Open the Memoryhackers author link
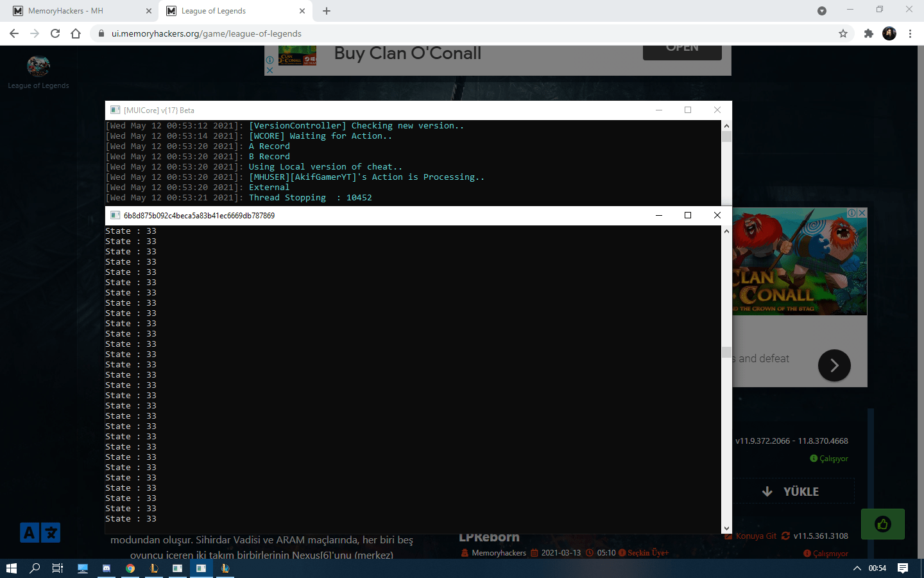 499,553
